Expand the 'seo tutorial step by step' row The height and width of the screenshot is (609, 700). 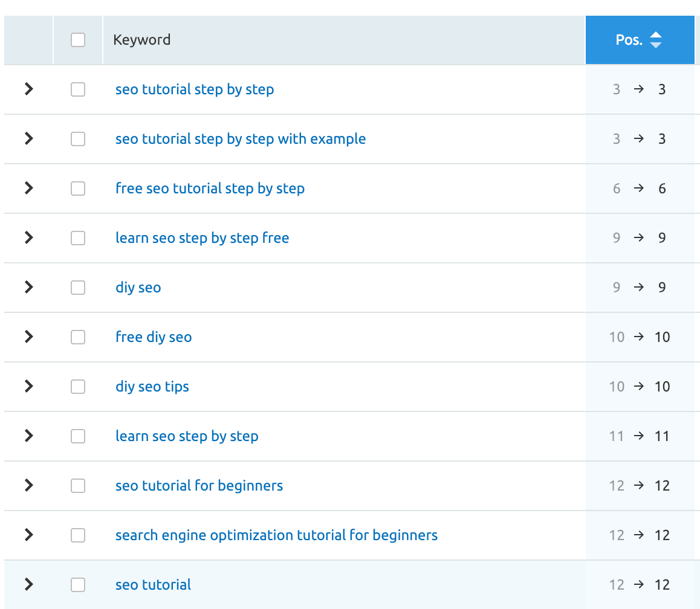coord(28,89)
